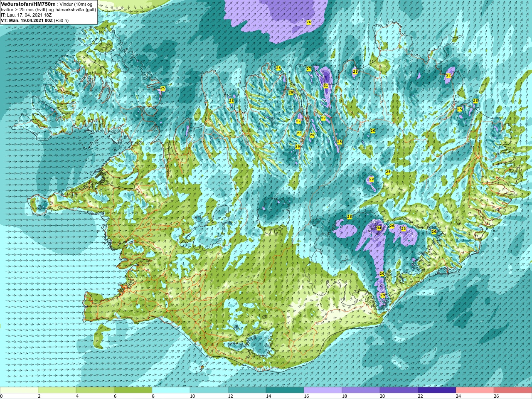The height and width of the screenshot is (399, 532).
Task: Pick the 16–18 m/s lavender legend swatch
Action: tap(323, 390)
